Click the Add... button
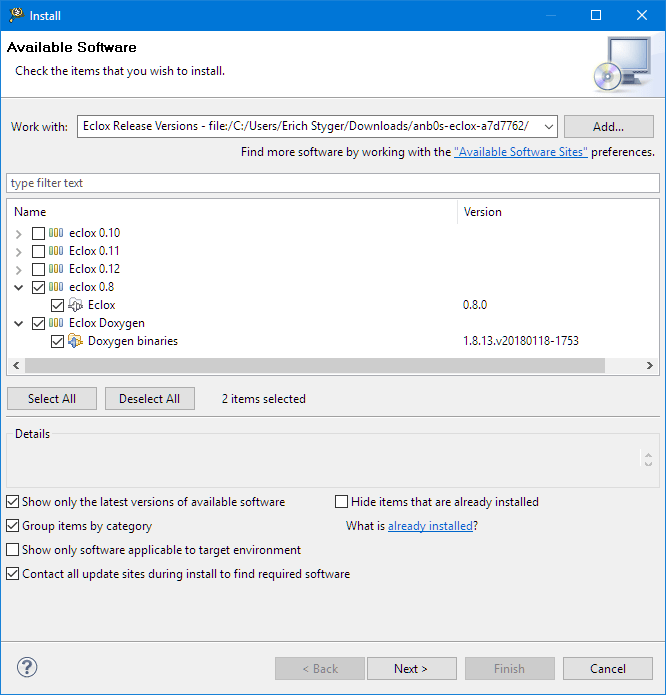Screen dimensions: 666x695 click(x=608, y=127)
